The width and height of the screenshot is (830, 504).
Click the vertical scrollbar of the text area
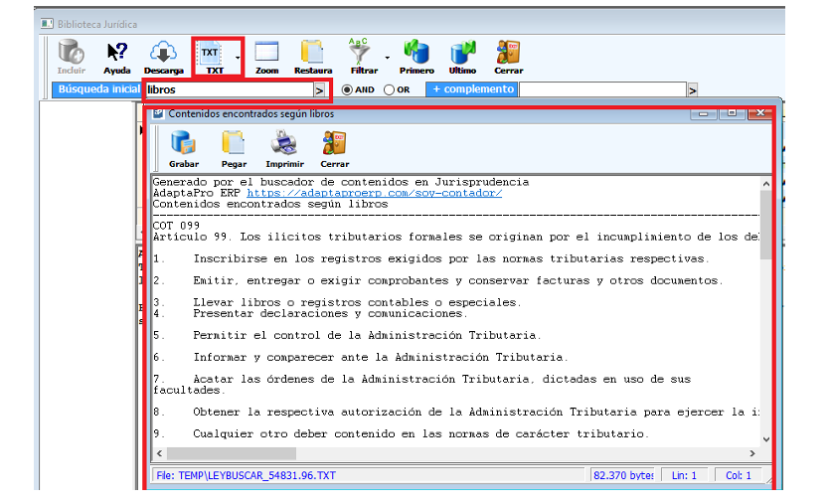pyautogui.click(x=765, y=318)
